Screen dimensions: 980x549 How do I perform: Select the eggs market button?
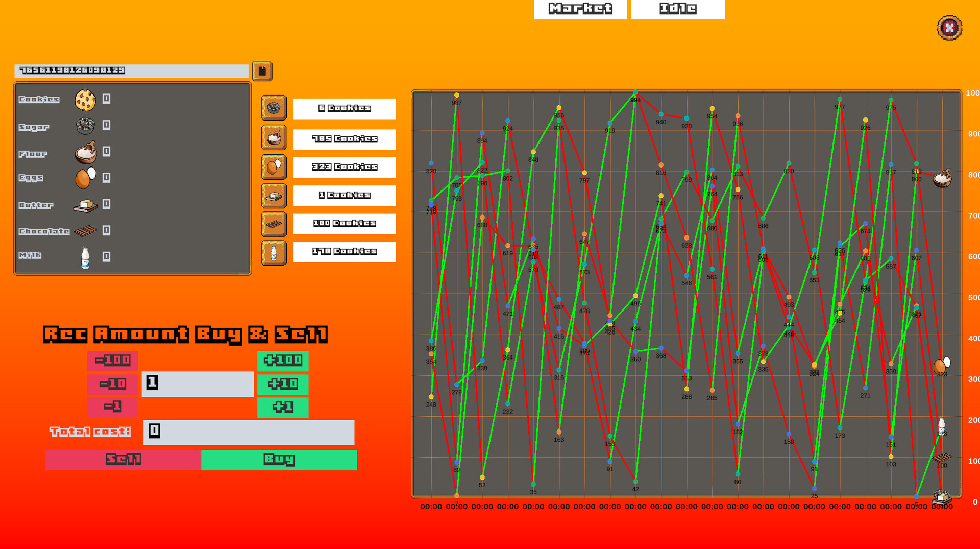(x=274, y=167)
